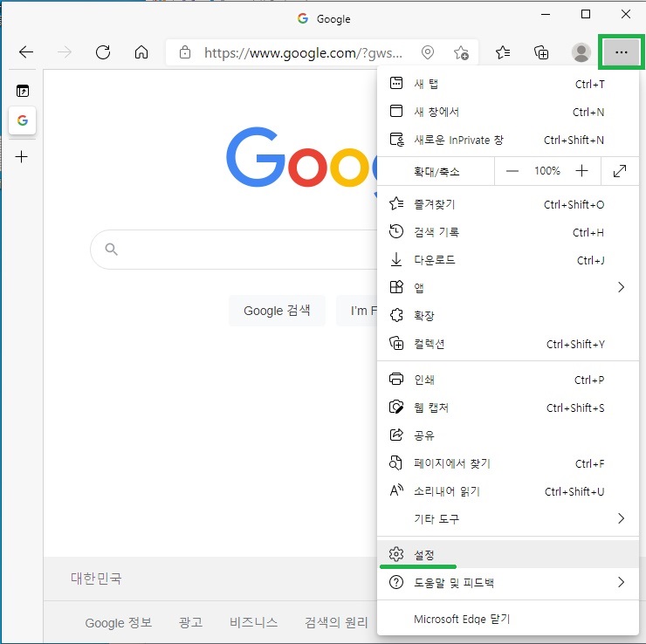Open 새로운 InPrivate 창
Image resolution: width=646 pixels, height=644 pixels.
[507, 140]
